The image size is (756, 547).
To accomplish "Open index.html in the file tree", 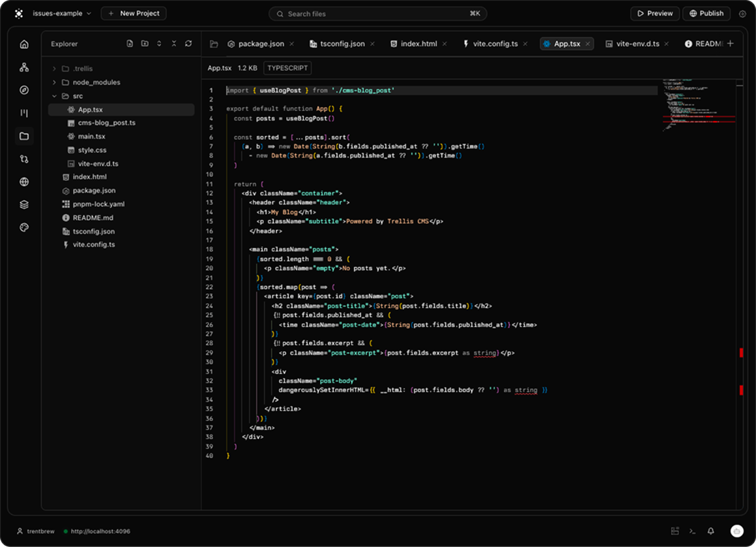I will [122, 177].
